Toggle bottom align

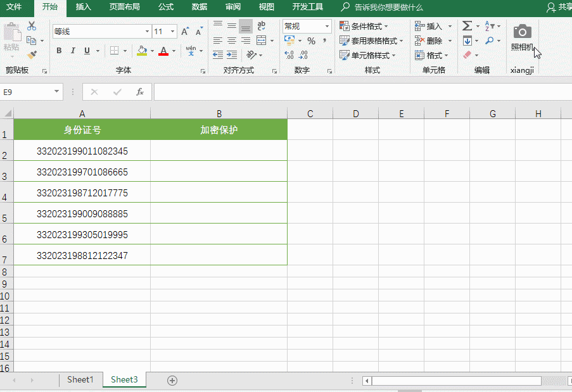(x=246, y=26)
